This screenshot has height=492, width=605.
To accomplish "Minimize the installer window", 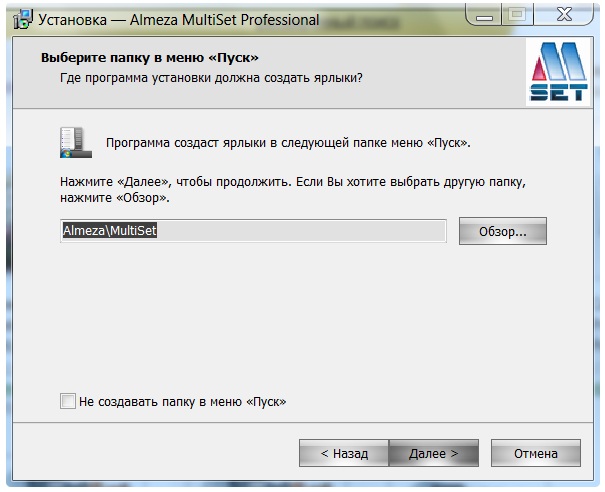I will [x=484, y=15].
